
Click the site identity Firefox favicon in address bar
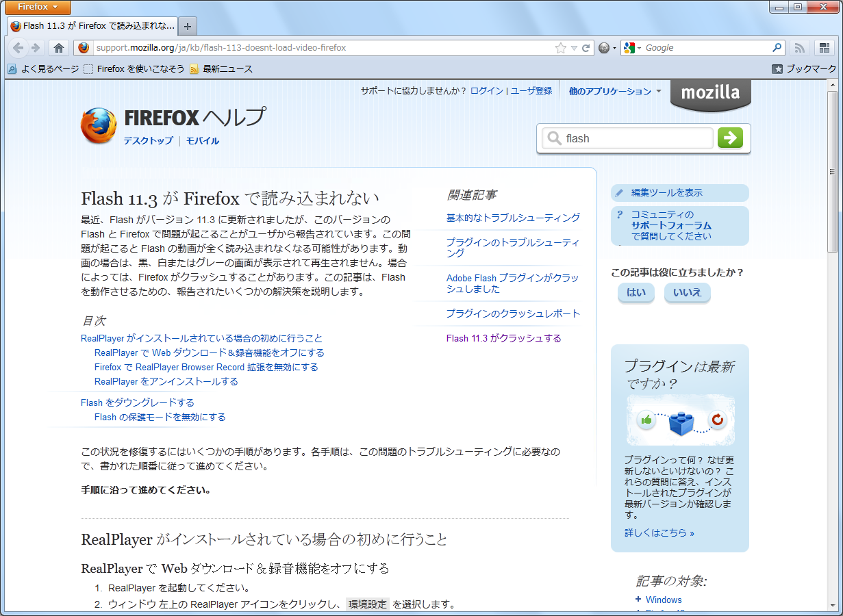(x=84, y=48)
